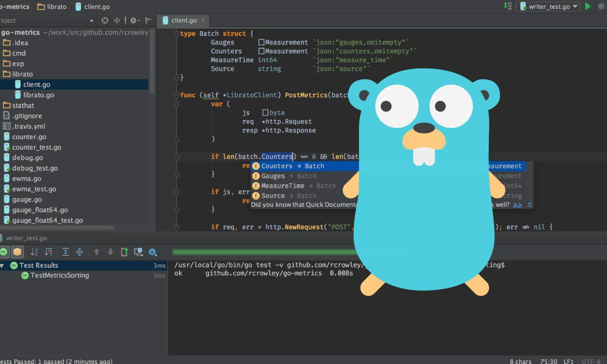Open debug.go file
The height and width of the screenshot is (364, 607).
point(23,158)
